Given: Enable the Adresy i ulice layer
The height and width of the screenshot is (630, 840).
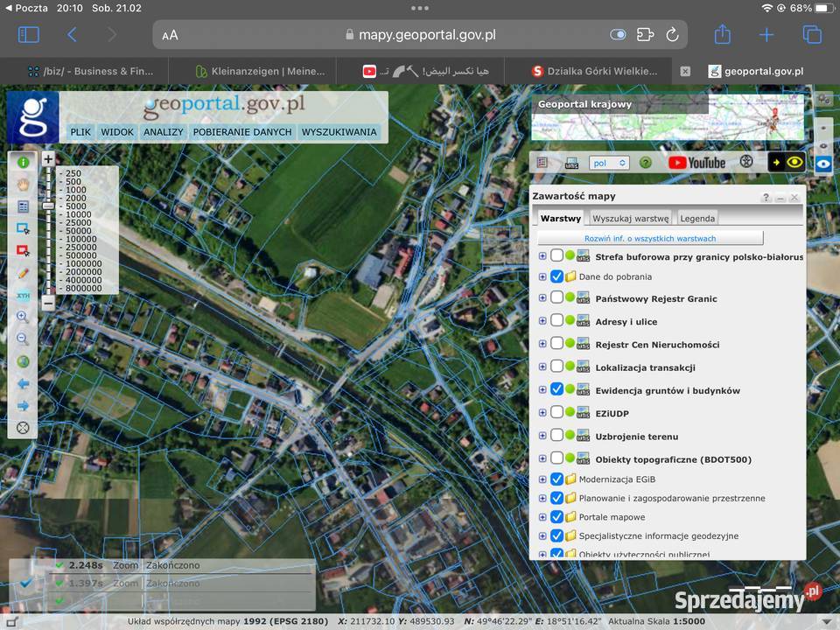Looking at the screenshot, I should click(556, 321).
